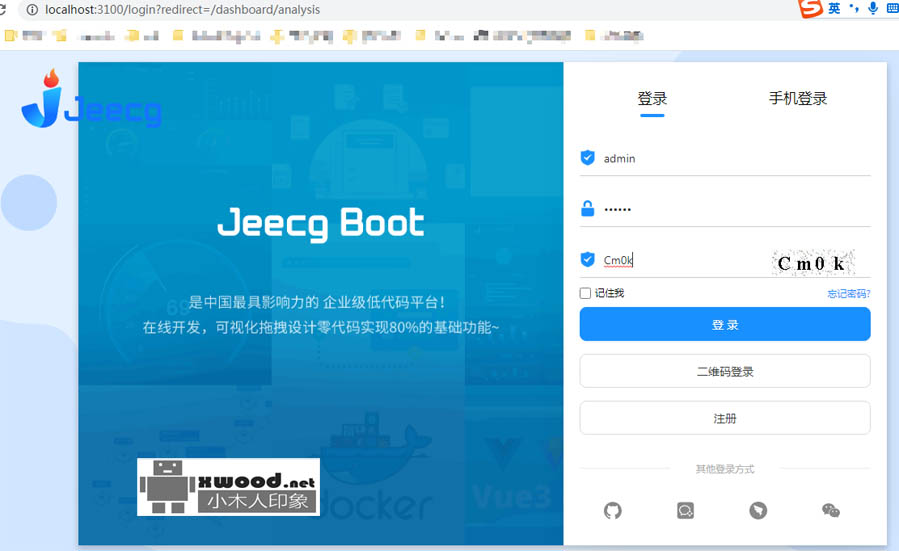
Task: Click the keyboard icon in IME toolbar
Action: pos(893,8)
